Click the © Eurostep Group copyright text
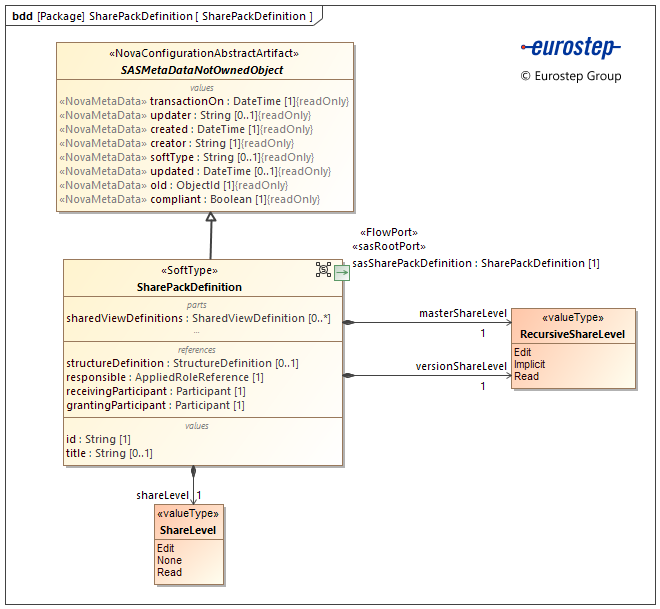 click(x=570, y=76)
